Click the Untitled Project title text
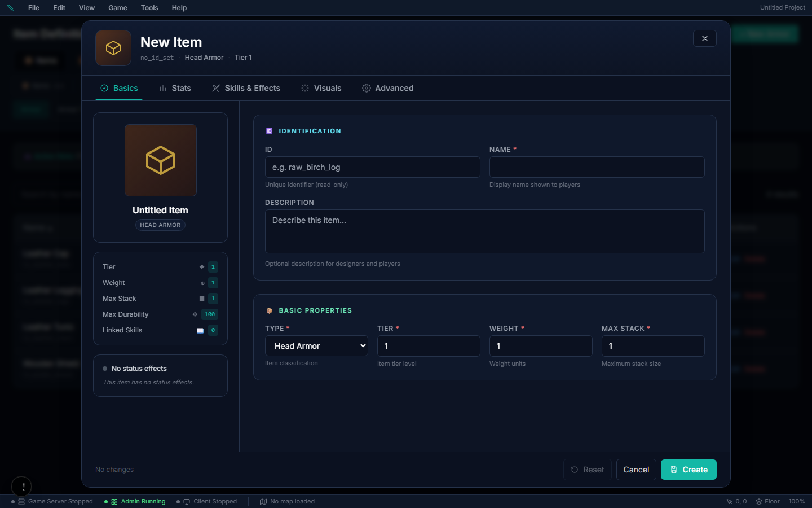Viewport: 812px width, 508px height. pos(783,7)
